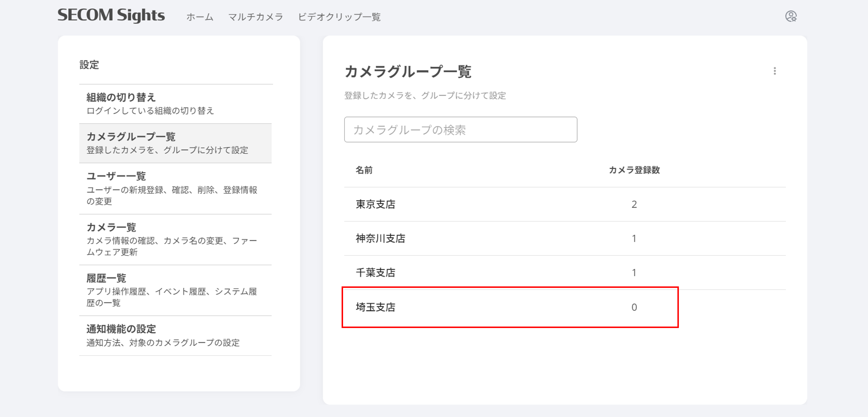Open 履歴一覧 settings entry
868x417 pixels.
pos(175,291)
